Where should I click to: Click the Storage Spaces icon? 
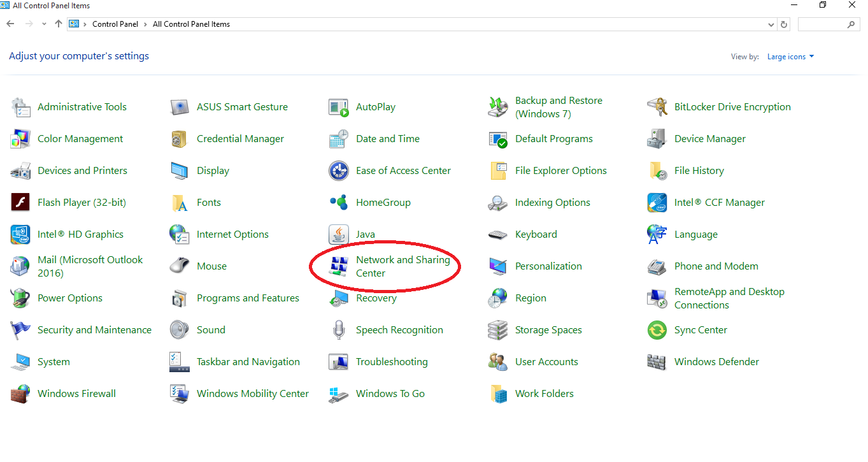pyautogui.click(x=498, y=330)
